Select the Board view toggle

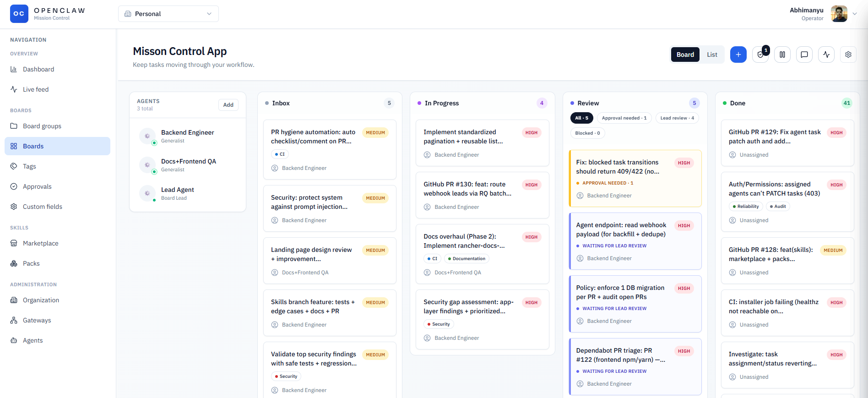pos(685,55)
